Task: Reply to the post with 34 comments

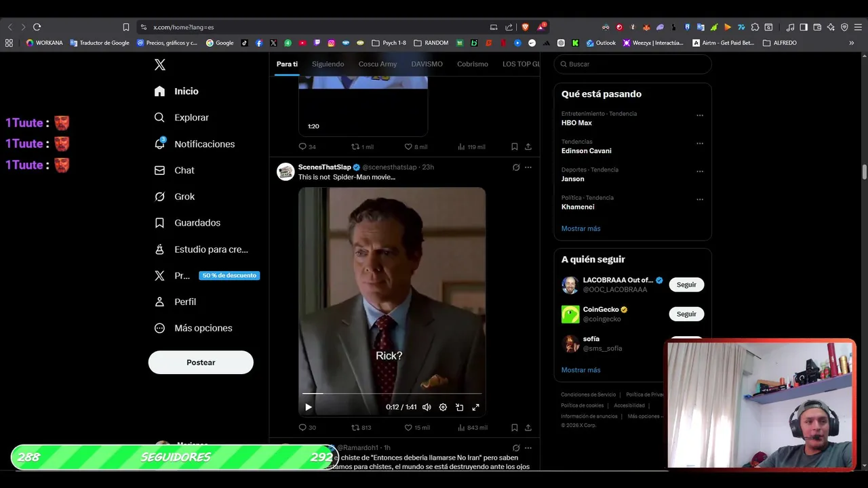Action: pyautogui.click(x=307, y=146)
